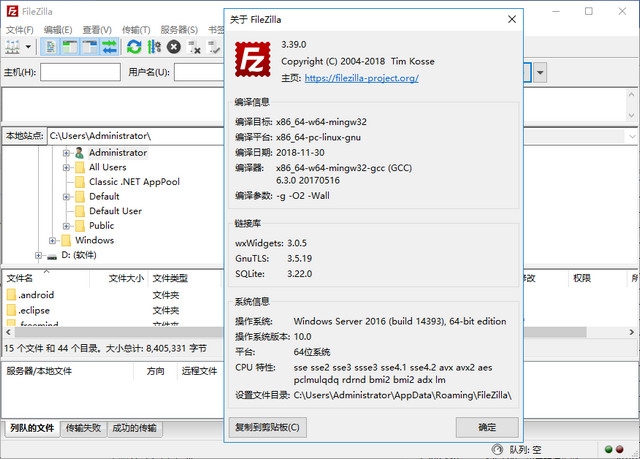The height and width of the screenshot is (459, 640).
Task: Click the Administrator user folder icon
Action: pos(79,153)
